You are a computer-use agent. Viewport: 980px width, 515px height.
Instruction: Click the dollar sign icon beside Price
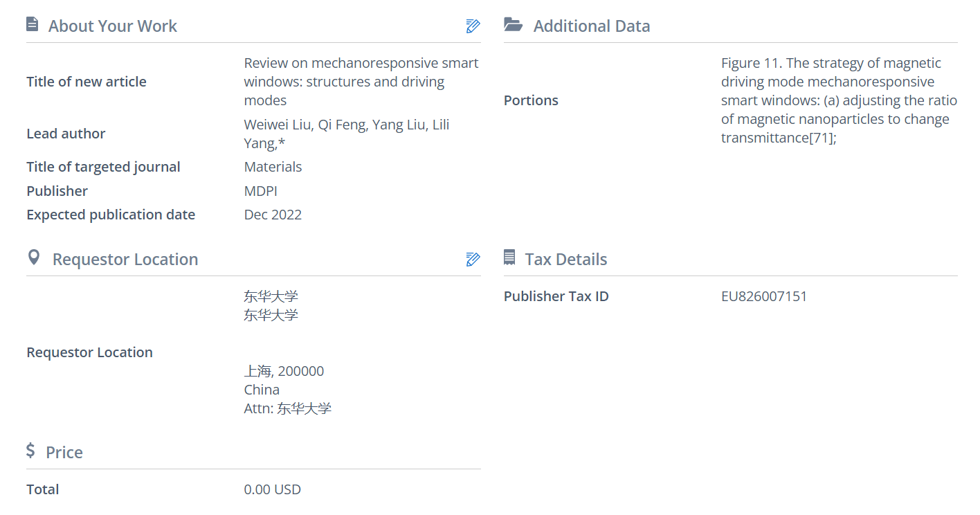coord(30,451)
